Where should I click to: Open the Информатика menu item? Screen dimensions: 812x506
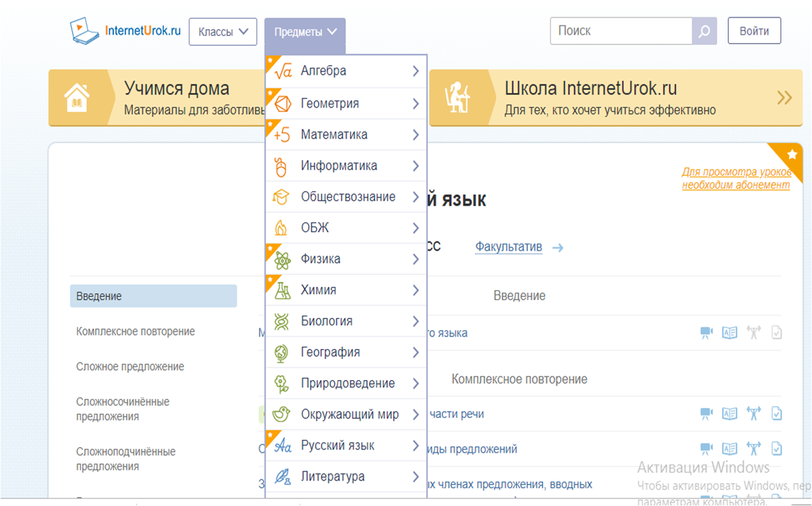(346, 165)
